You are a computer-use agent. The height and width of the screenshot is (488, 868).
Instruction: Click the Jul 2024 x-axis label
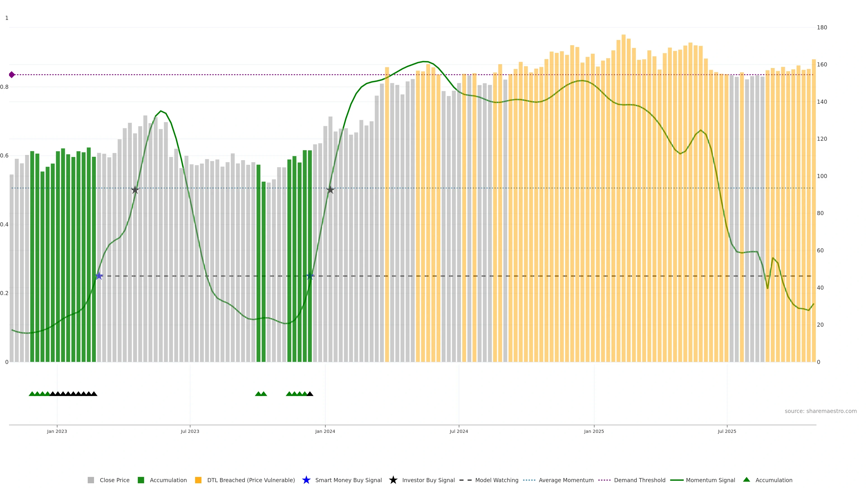pos(459,431)
